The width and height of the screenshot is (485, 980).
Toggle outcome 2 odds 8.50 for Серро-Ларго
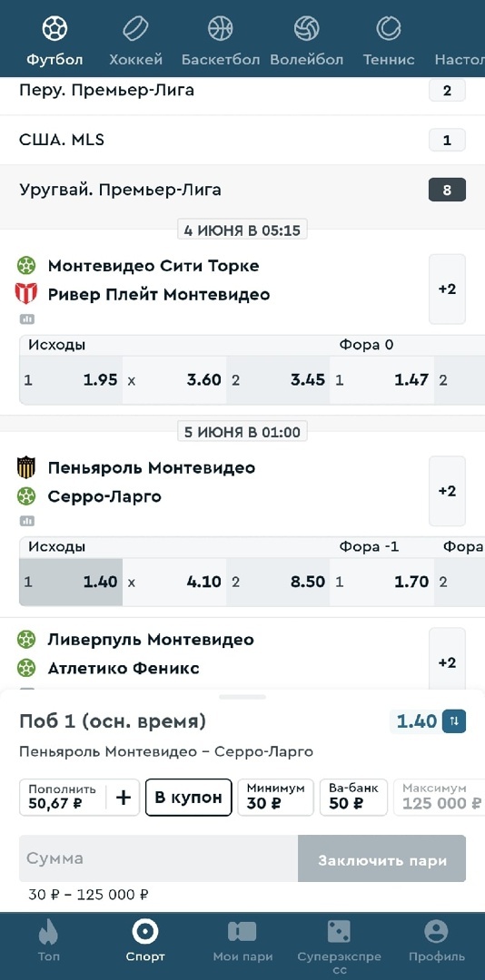[x=278, y=582]
